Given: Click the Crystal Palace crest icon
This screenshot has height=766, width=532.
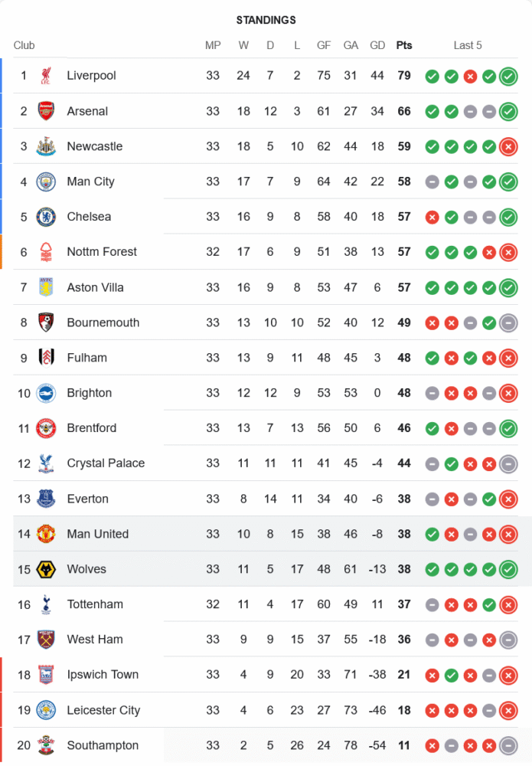Looking at the screenshot, I should 46,463.
